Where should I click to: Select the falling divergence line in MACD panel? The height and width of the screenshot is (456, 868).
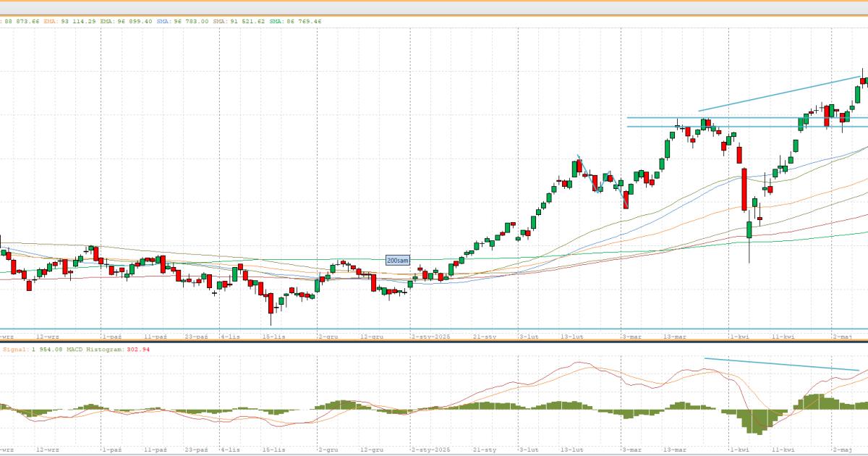pyautogui.click(x=781, y=364)
